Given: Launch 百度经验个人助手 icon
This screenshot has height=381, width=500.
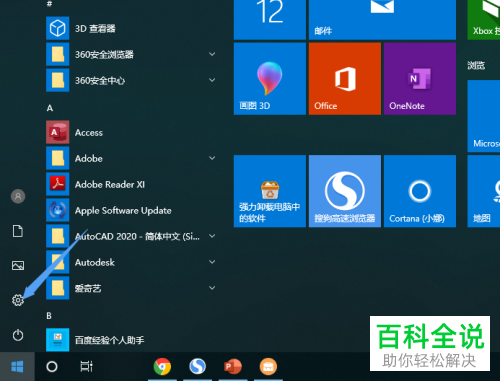Looking at the screenshot, I should (58, 340).
